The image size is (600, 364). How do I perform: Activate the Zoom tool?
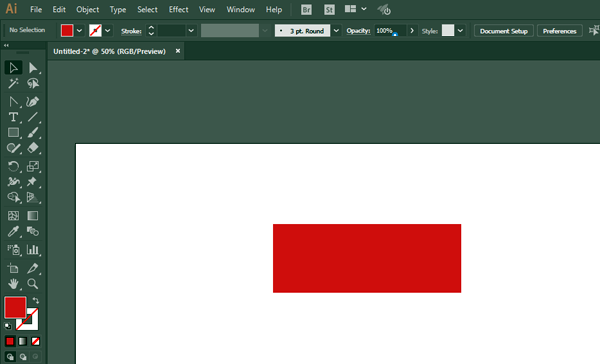[33, 284]
